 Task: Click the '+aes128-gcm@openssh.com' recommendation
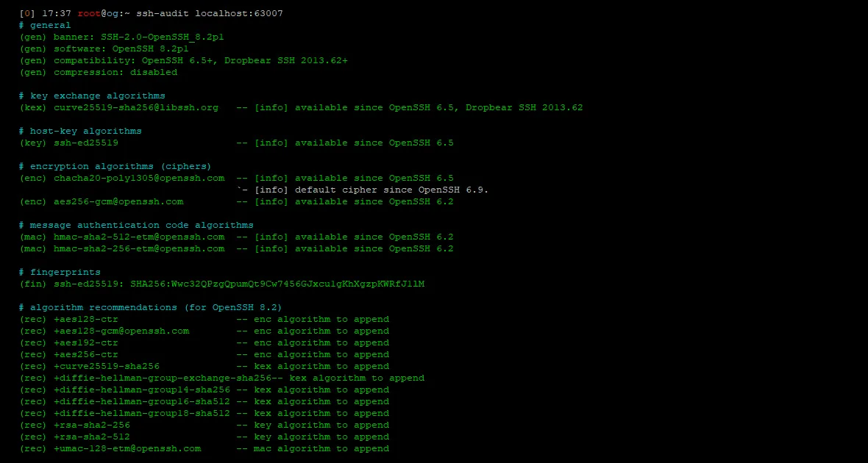tap(121, 331)
